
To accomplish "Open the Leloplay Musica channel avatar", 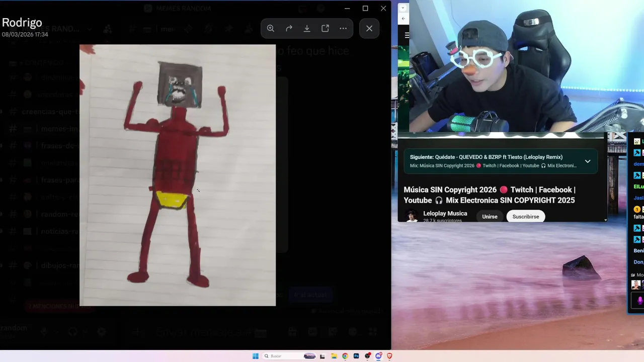I will click(412, 216).
